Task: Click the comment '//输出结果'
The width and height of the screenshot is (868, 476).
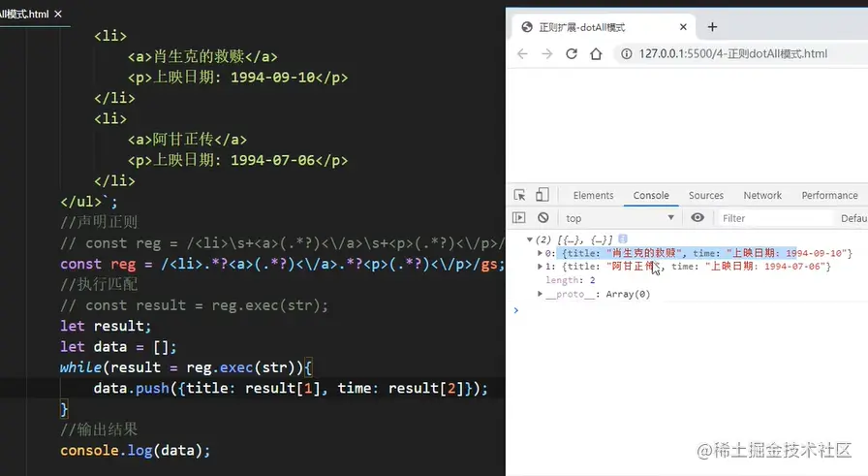Action: 99,429
